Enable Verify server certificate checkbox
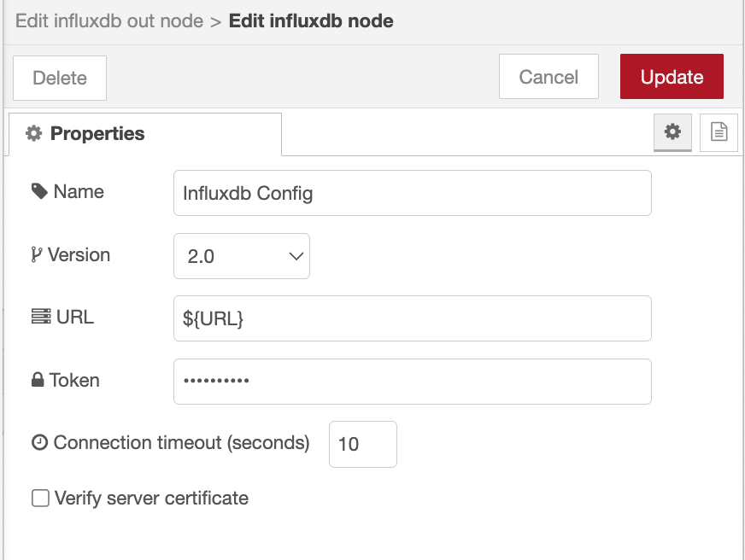The image size is (745, 560). [x=40, y=499]
